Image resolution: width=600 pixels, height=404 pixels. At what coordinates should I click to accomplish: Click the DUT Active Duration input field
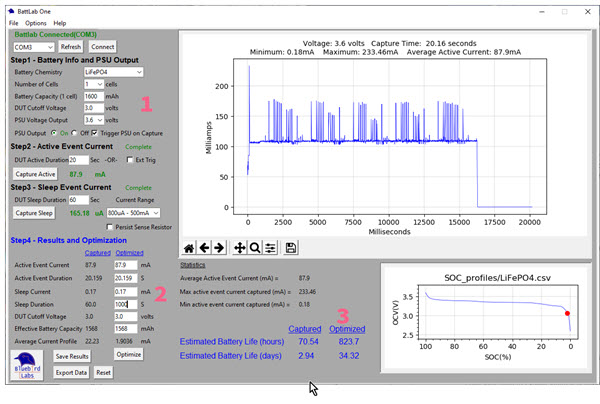(78, 160)
